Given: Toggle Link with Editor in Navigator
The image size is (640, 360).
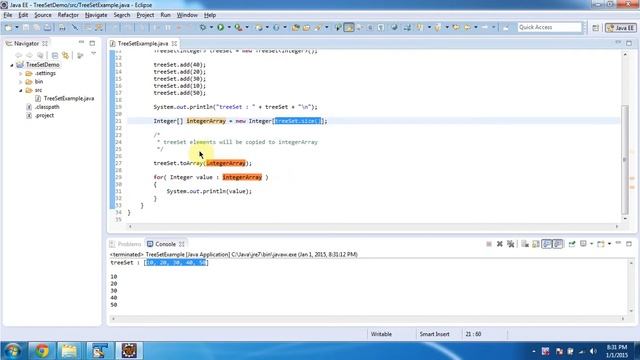Looking at the screenshot, I should [x=65, y=55].
